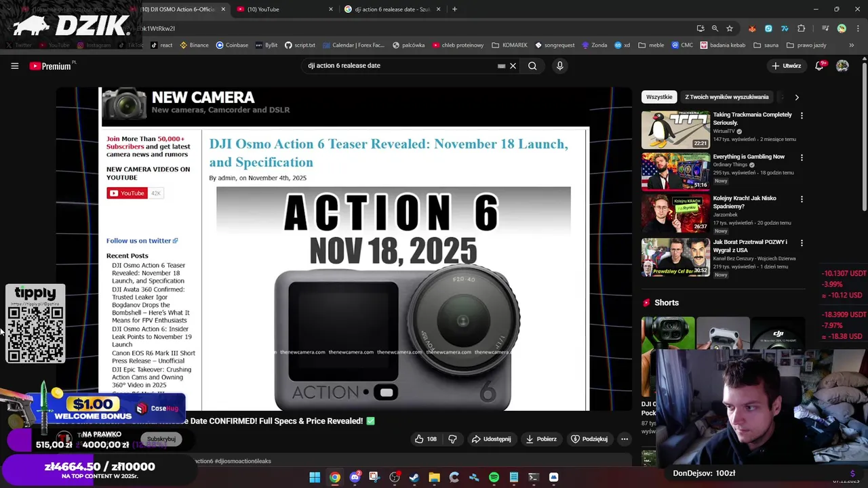Click the Subskrybuj subscribe button

161,439
